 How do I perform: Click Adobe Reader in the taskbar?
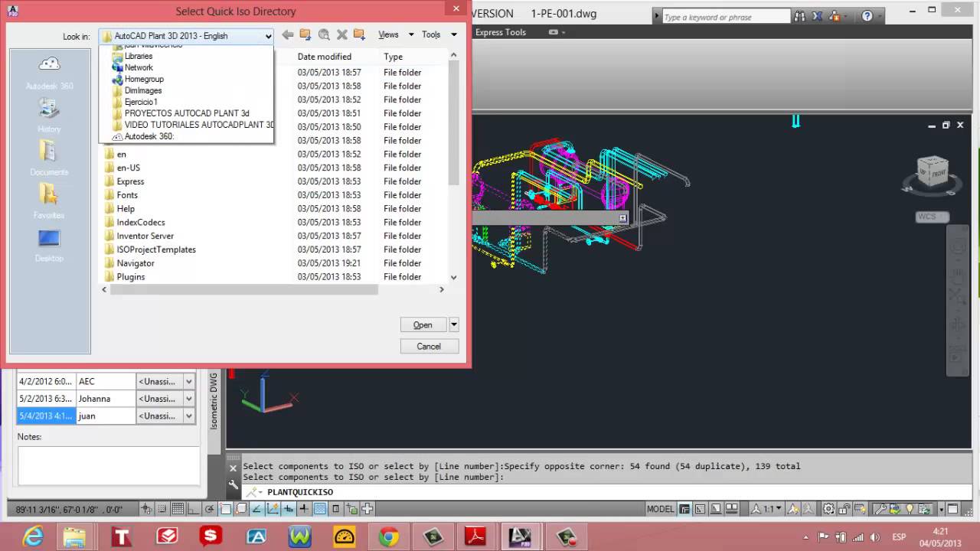point(477,536)
